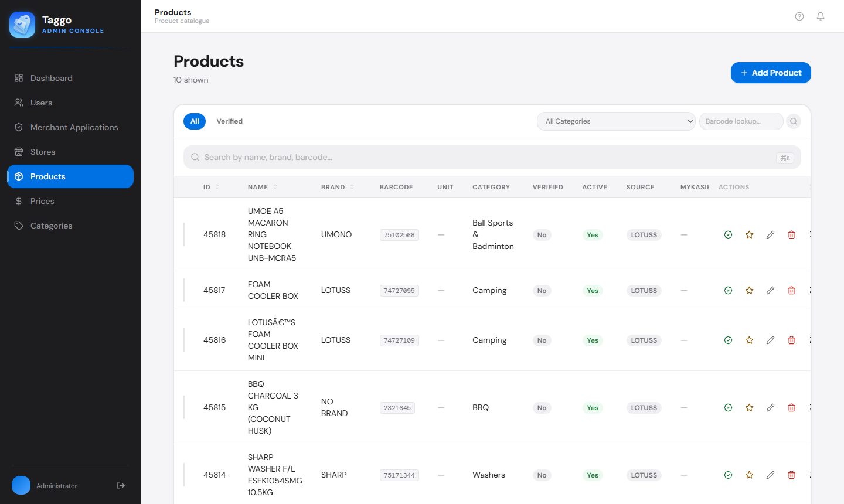844x504 pixels.
Task: Open Categories in sidebar
Action: click(70, 226)
